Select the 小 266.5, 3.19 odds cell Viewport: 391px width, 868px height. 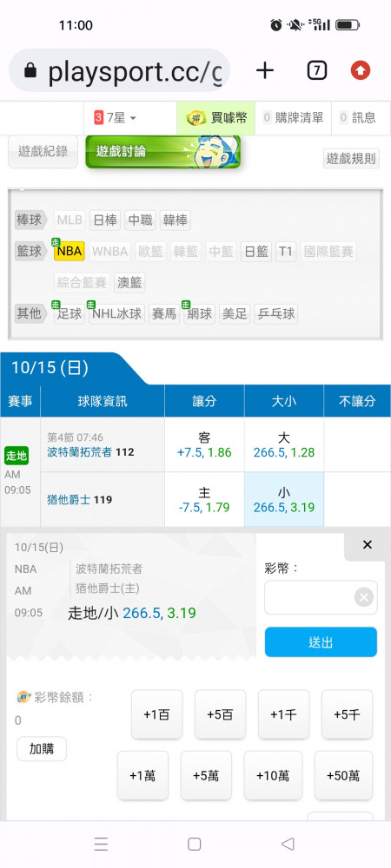284,499
